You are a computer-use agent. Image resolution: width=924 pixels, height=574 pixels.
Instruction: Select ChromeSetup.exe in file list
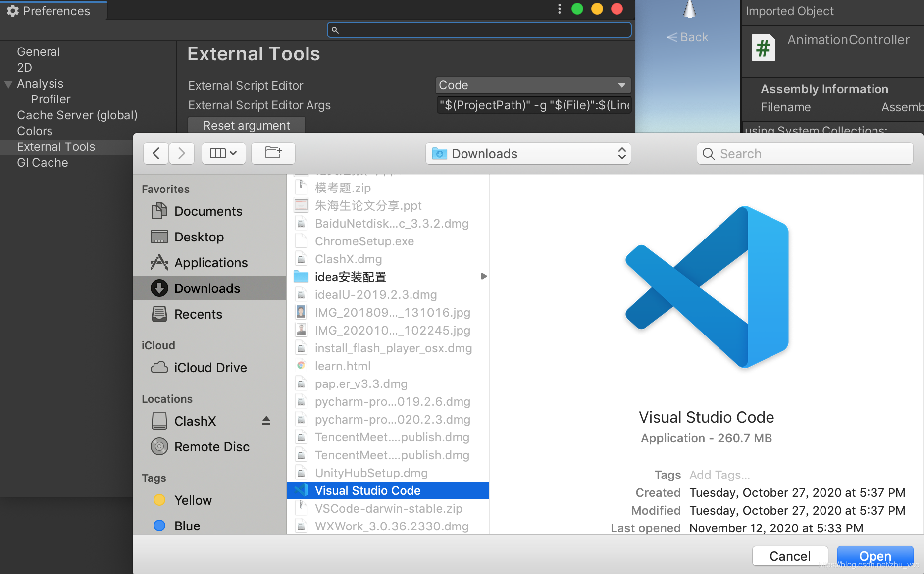tap(388, 241)
